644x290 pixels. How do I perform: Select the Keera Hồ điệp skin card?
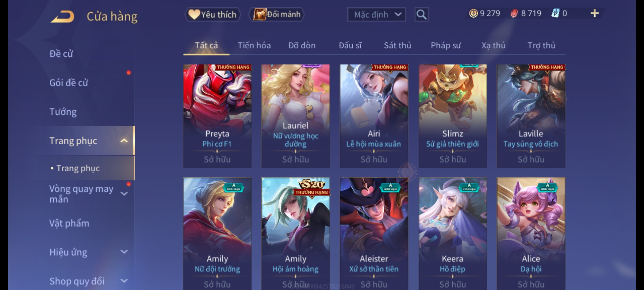[453, 234]
